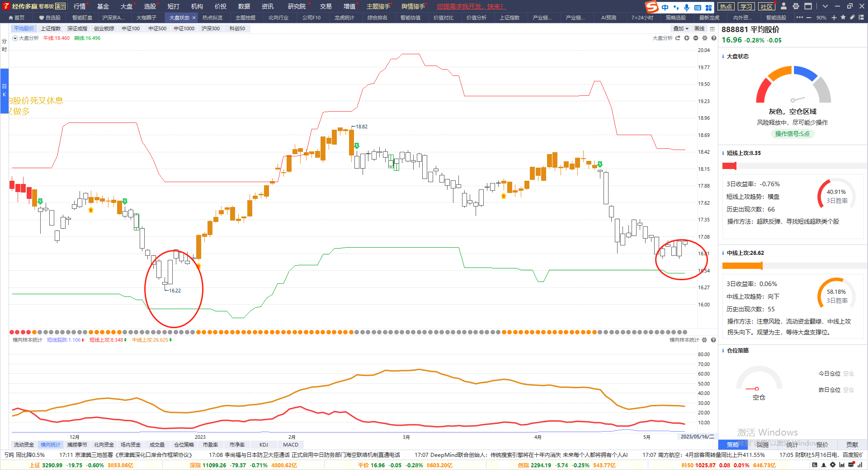
Task: Open main chart indicator settings gear
Action: [x=705, y=38]
